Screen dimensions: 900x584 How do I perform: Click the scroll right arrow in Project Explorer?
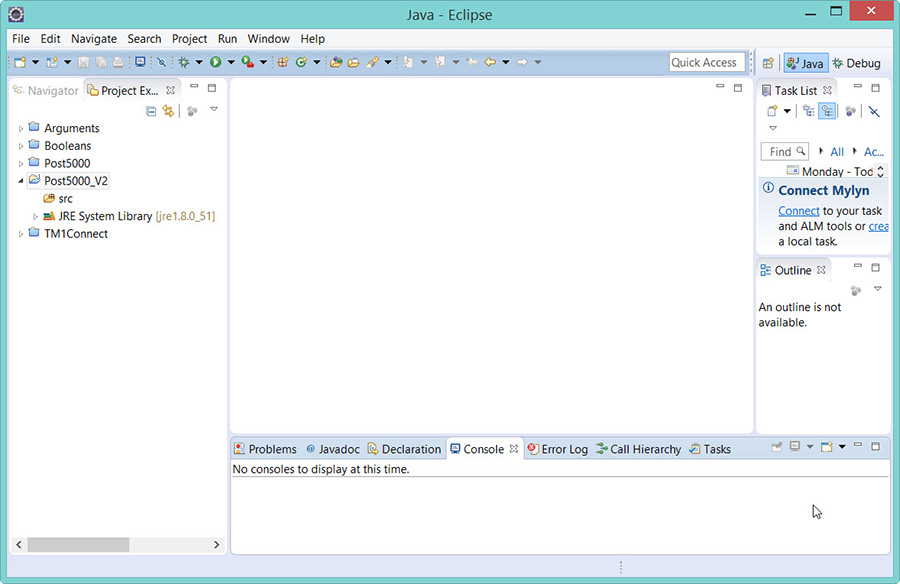216,544
